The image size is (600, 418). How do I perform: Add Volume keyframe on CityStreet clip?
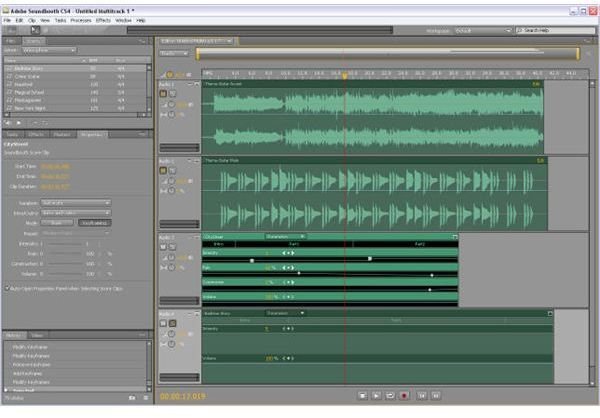(x=289, y=297)
